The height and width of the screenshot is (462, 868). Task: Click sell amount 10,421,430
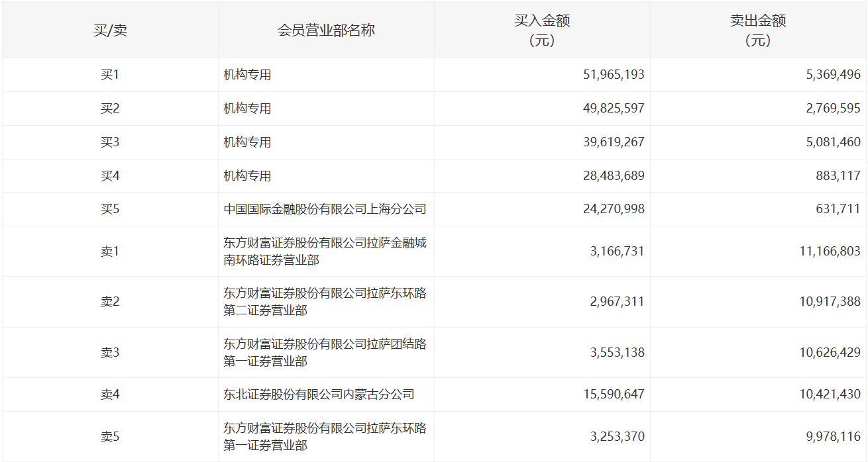(x=830, y=394)
